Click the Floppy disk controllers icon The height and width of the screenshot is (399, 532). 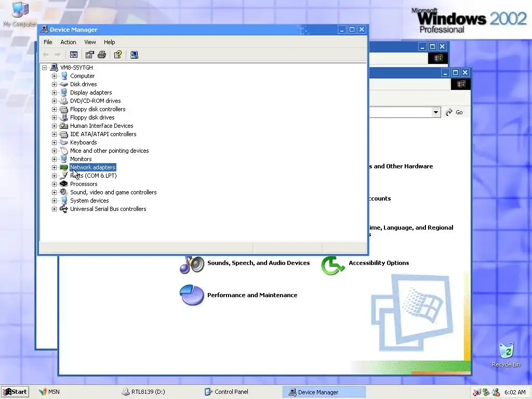[64, 109]
